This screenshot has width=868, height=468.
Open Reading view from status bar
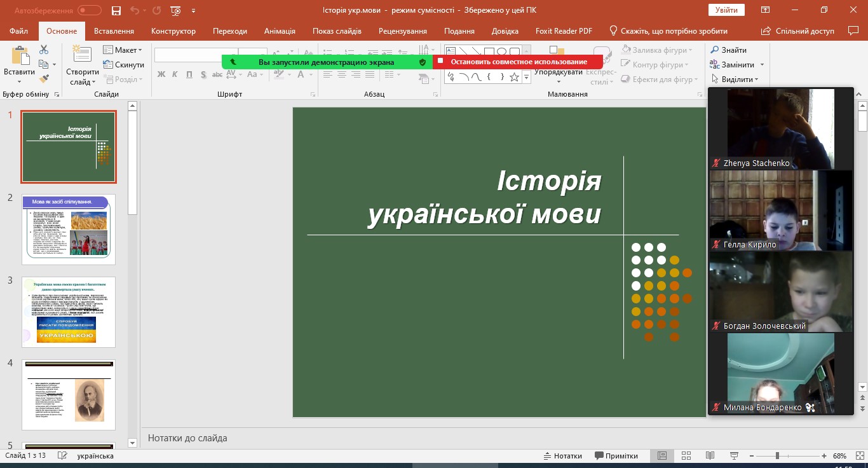tap(710, 456)
